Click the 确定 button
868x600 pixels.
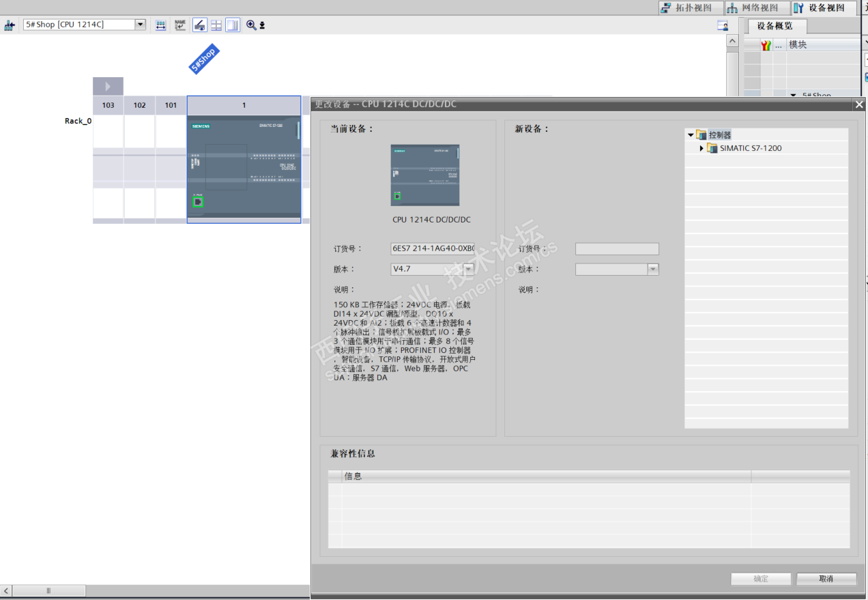[x=761, y=579]
